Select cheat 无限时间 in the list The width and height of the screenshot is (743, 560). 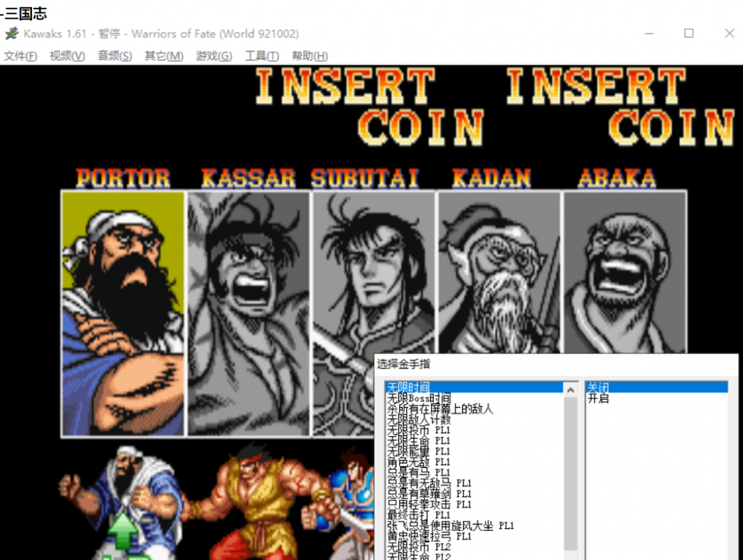[x=474, y=387]
